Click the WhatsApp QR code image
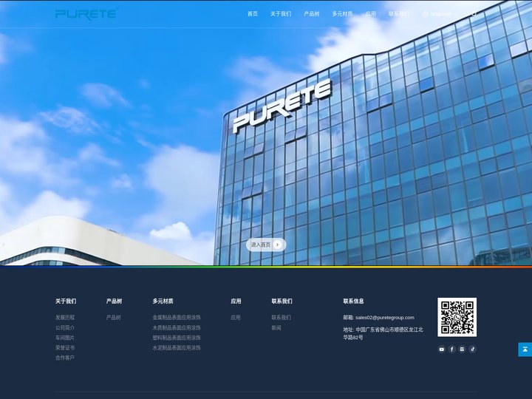The height and width of the screenshot is (399, 532). click(457, 317)
